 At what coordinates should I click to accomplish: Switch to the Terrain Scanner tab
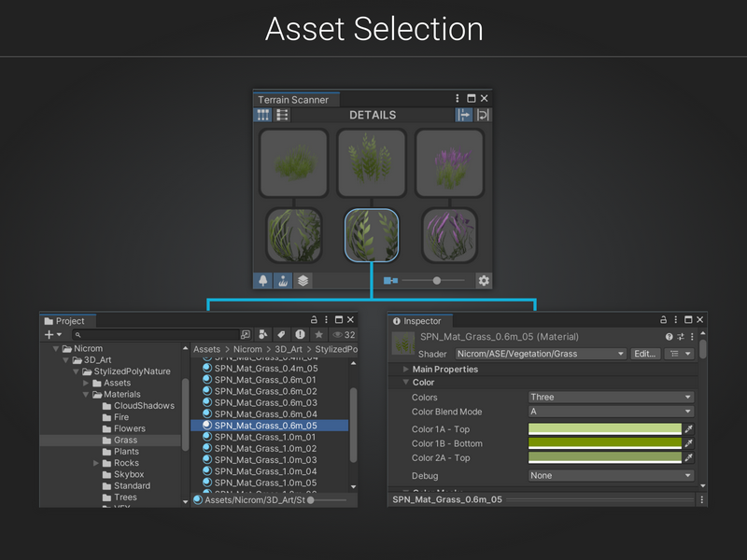[293, 100]
